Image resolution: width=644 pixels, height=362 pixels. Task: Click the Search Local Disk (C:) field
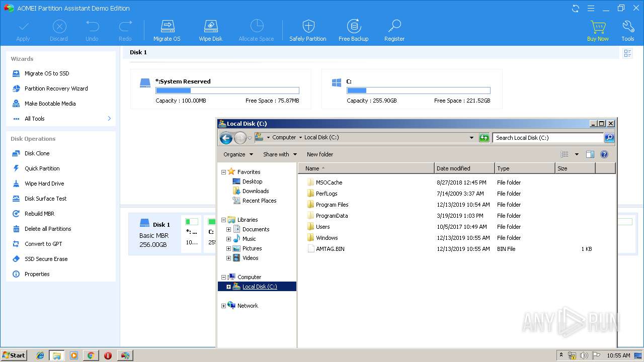click(548, 138)
